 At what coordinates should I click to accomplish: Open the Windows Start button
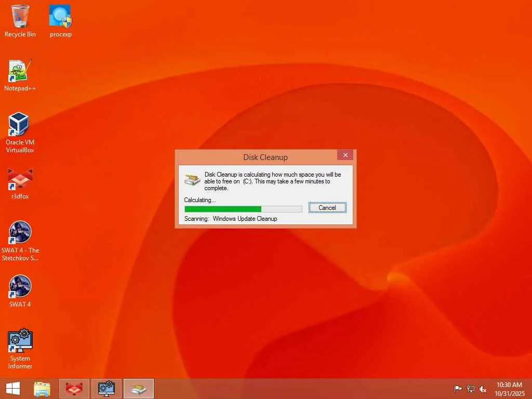click(x=13, y=389)
